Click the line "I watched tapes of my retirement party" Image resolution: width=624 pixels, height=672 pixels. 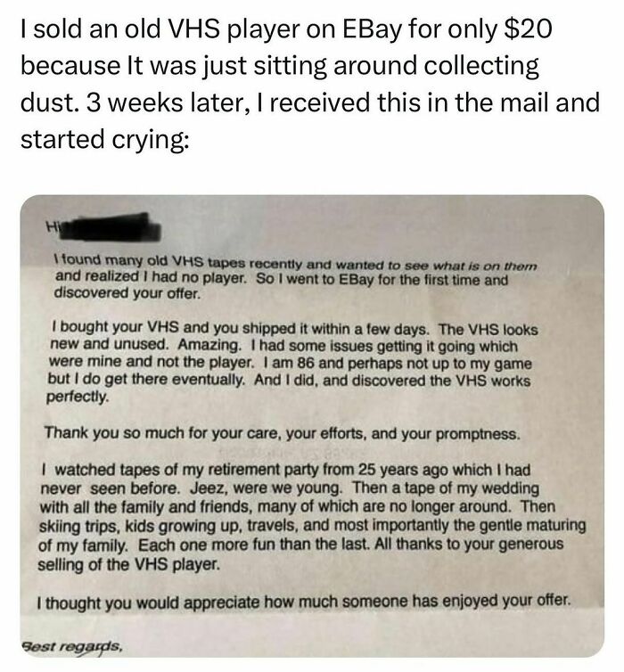286,470
